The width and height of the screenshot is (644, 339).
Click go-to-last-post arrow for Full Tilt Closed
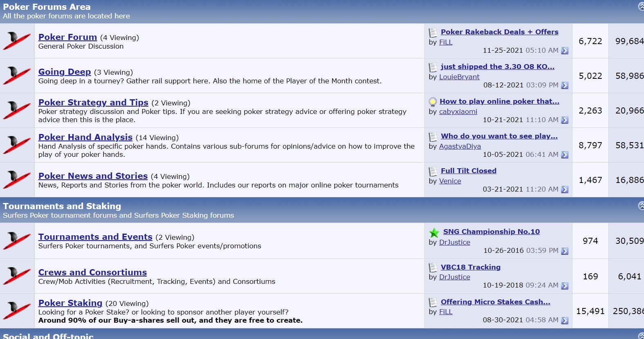pyautogui.click(x=565, y=190)
